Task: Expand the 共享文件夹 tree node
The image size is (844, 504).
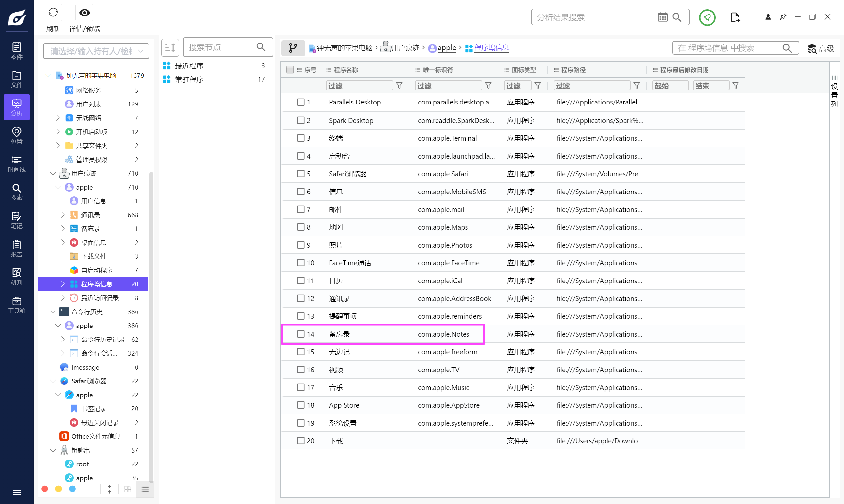Action: (58, 146)
